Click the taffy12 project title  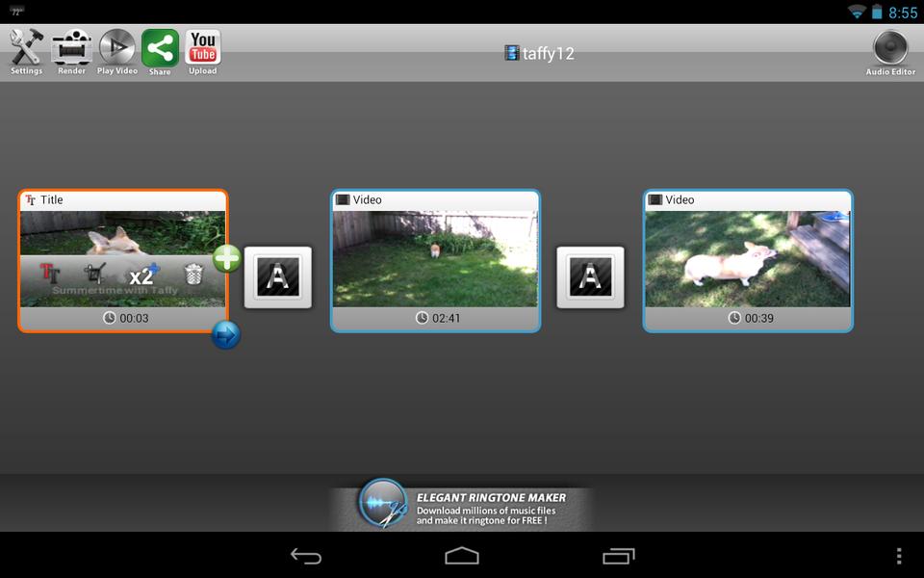(539, 54)
